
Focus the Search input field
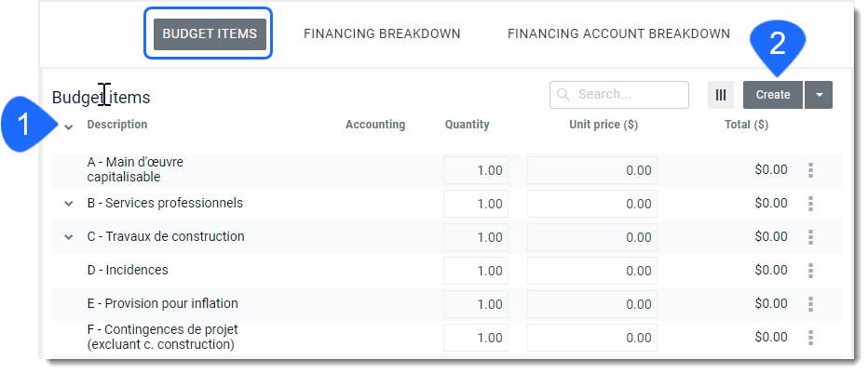(619, 95)
